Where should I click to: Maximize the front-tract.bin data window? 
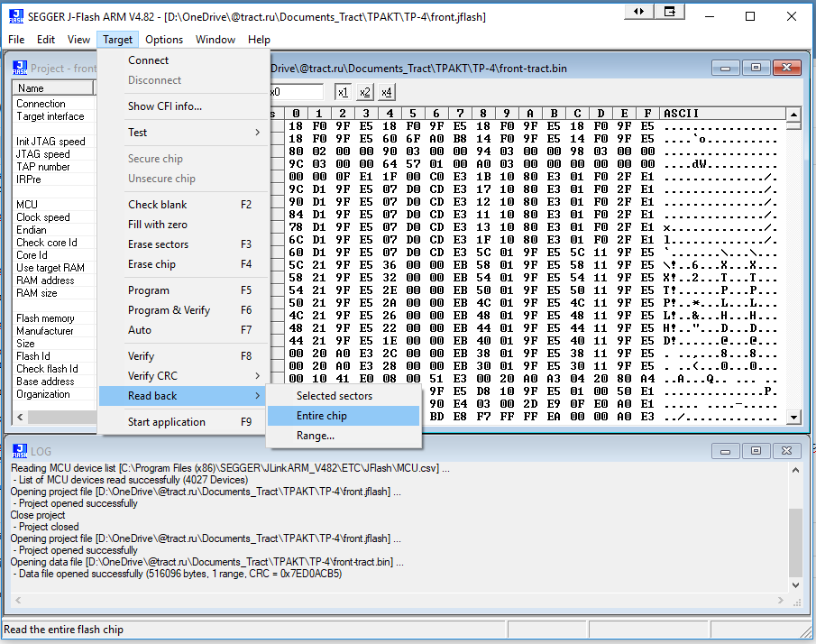pos(756,68)
